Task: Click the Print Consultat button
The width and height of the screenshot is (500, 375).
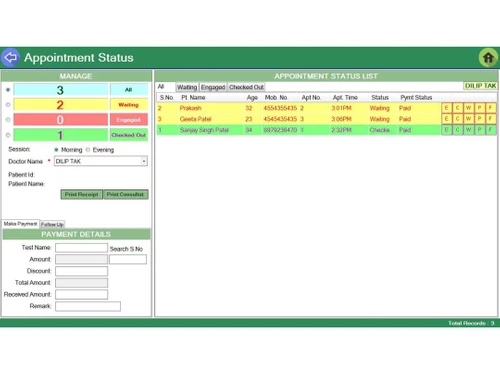Action: click(x=126, y=194)
